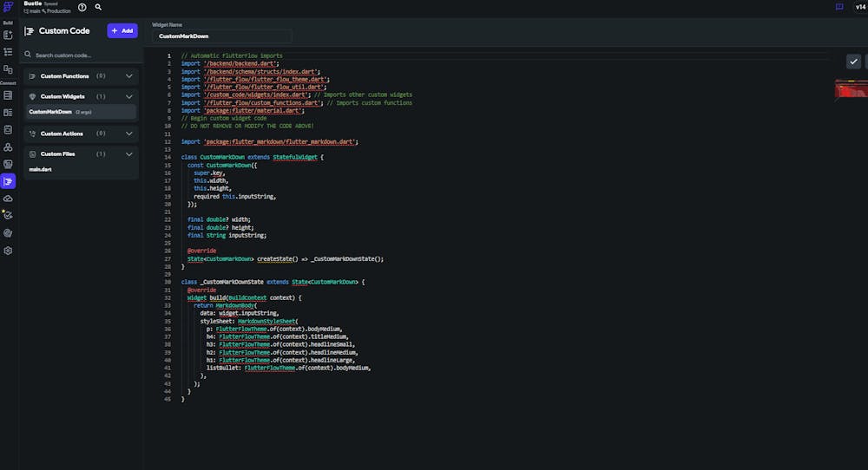Open the cloud functions icon in sidebar
This screenshot has width=868, height=470.
(x=8, y=199)
